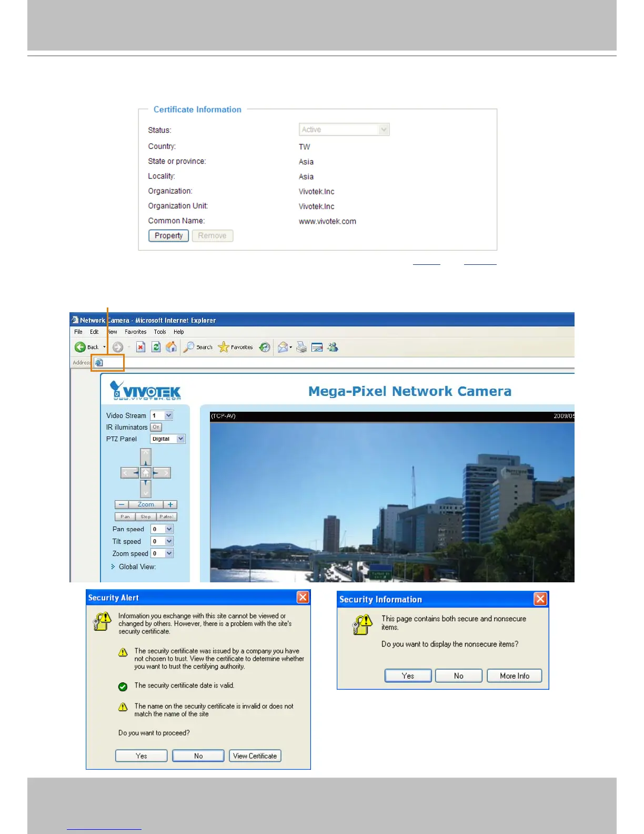The width and height of the screenshot is (644, 834).
Task: Return camera to PTZ home position
Action: click(146, 473)
